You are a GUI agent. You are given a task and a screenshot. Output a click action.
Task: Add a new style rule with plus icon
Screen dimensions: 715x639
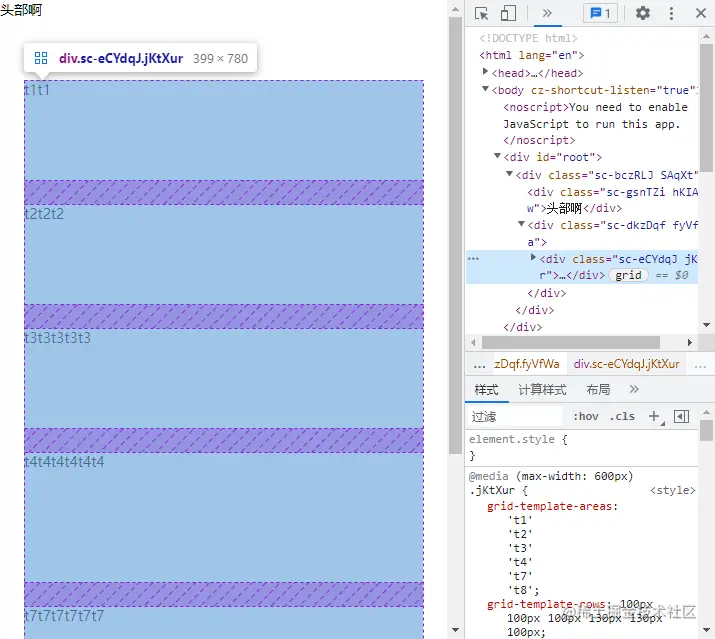click(654, 416)
